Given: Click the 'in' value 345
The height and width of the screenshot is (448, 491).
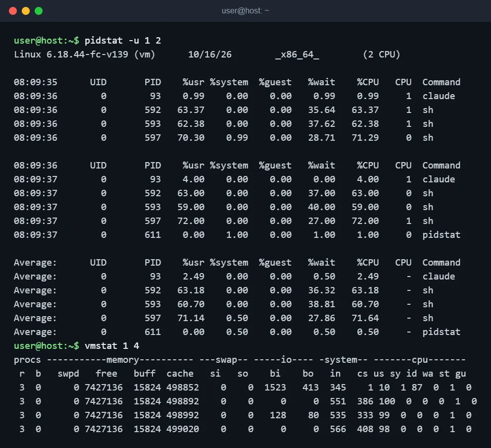Looking at the screenshot, I should 338,388.
